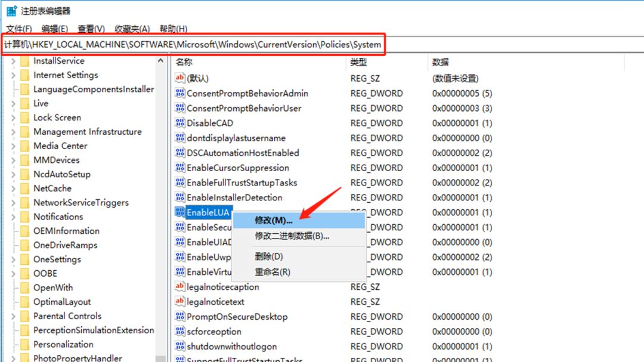Expand the InstallService tree node
This screenshot has height=362, width=644.
[13, 61]
